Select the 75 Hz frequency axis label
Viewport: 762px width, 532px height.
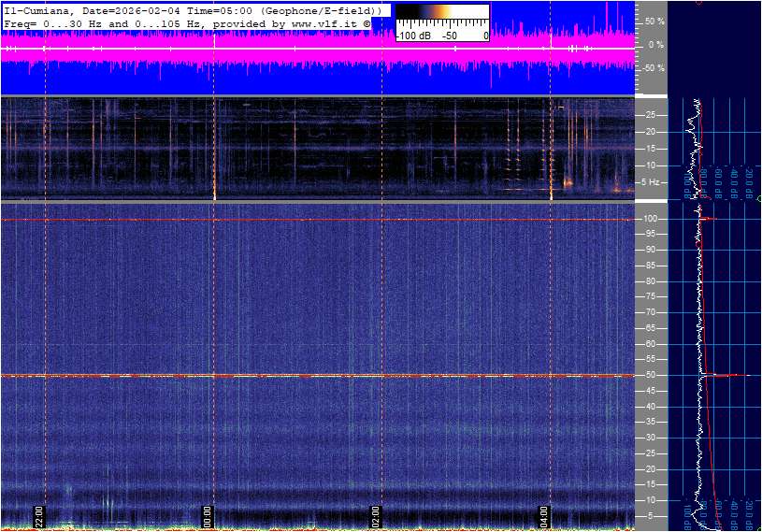[x=651, y=297]
